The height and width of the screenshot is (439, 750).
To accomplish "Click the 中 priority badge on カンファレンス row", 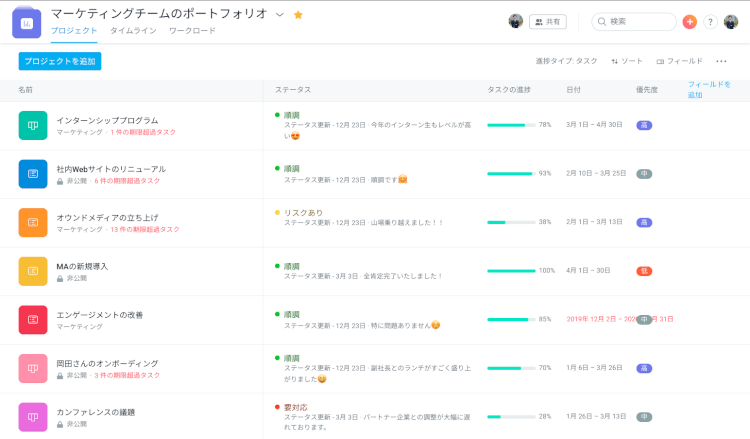I will (644, 417).
